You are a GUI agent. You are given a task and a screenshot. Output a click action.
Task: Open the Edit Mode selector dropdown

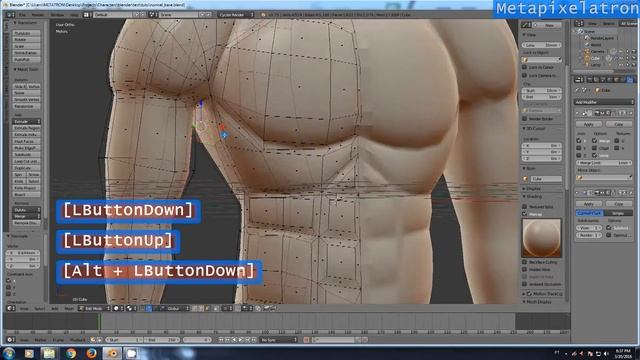tap(94, 309)
